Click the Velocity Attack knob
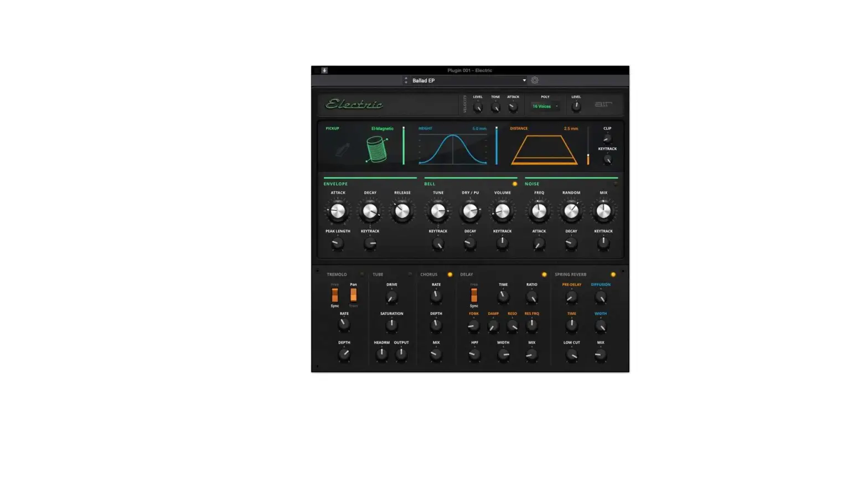Viewport: 868px width, 478px height. click(x=513, y=107)
